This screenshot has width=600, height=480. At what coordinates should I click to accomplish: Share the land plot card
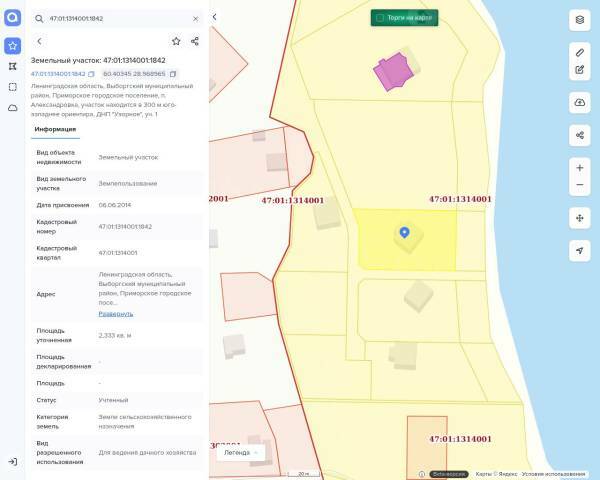[195, 41]
